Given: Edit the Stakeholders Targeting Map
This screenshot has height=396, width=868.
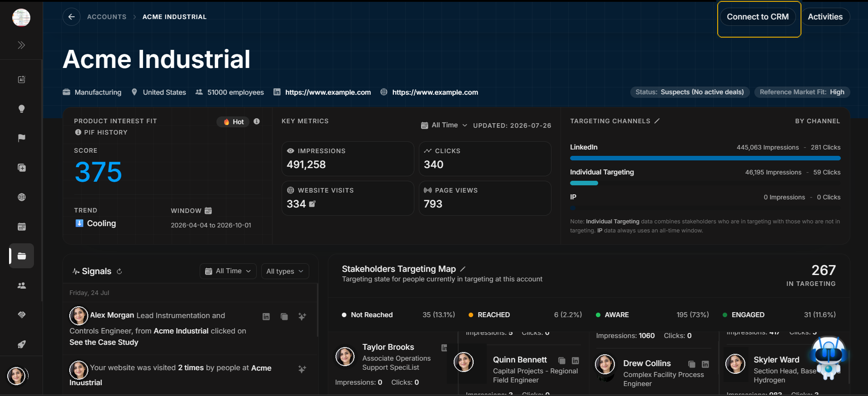Looking at the screenshot, I should (x=463, y=269).
